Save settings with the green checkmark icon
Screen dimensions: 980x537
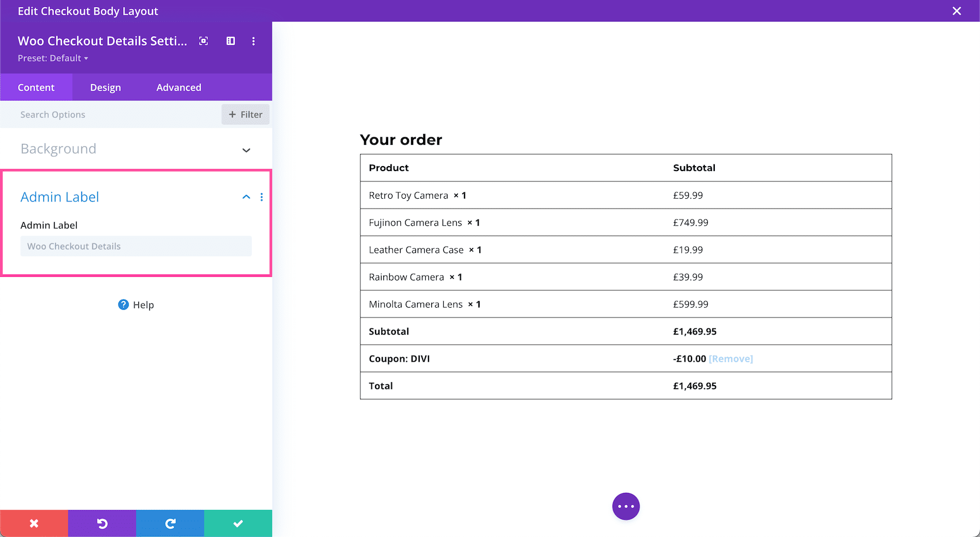[238, 523]
